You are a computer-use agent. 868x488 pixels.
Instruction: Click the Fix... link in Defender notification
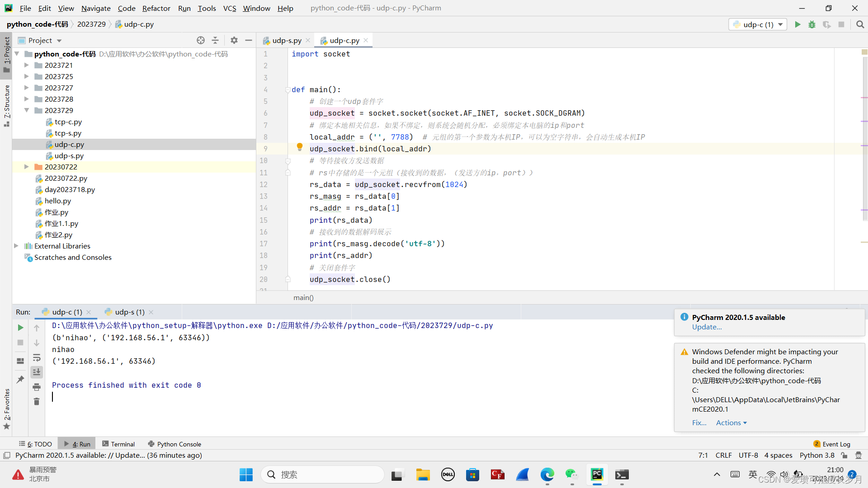(x=699, y=423)
